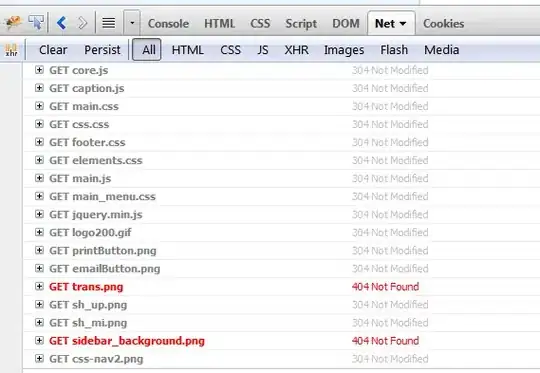Select the 'GET sidebar_background.png' row text
Screen dimensions: 540x373
(x=127, y=341)
